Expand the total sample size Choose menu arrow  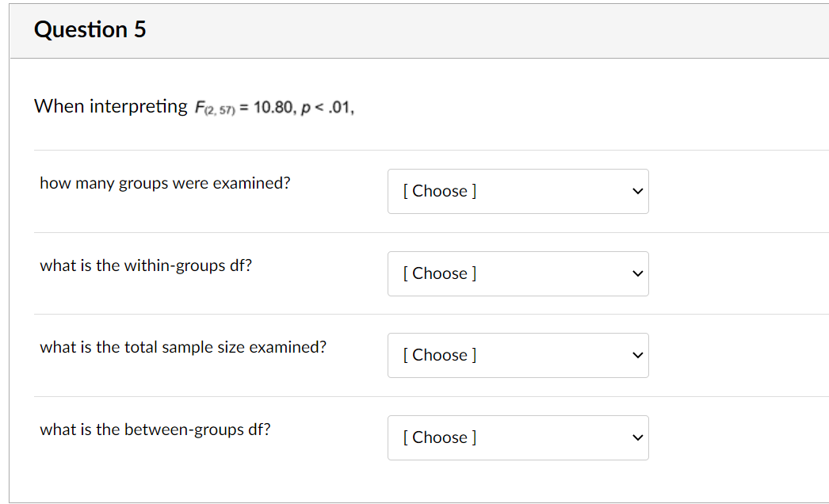tap(636, 355)
